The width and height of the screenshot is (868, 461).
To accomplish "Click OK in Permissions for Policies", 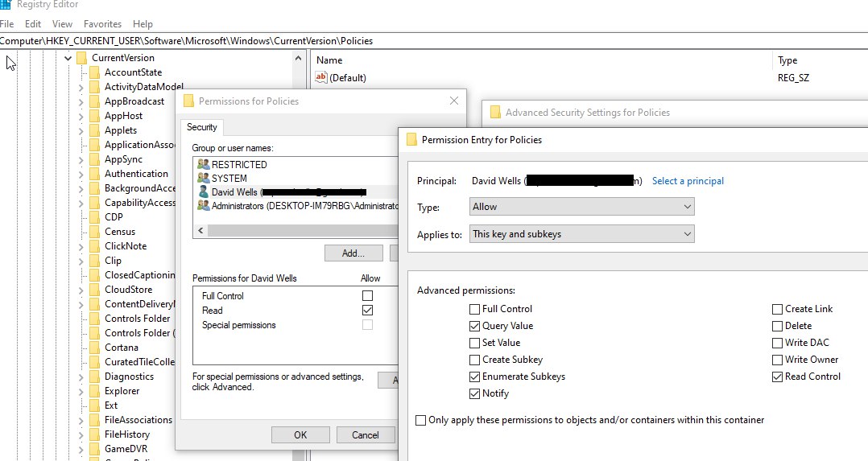I will tap(300, 435).
